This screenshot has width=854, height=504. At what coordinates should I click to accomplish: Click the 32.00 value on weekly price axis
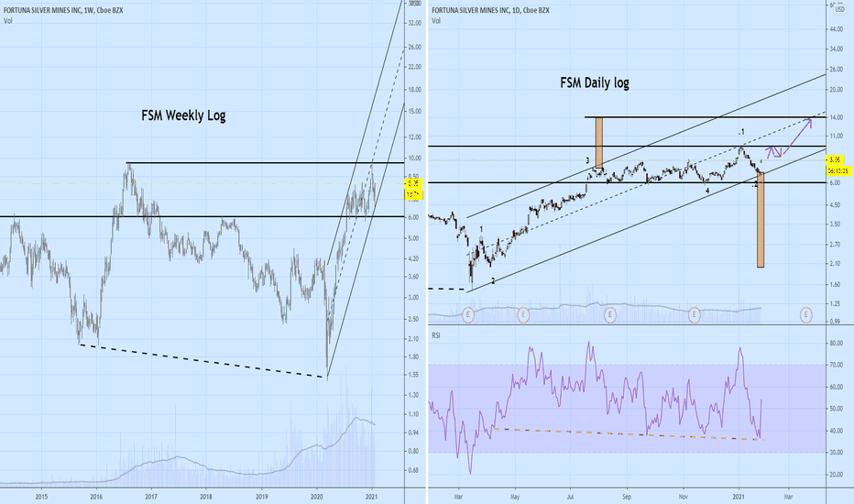(x=414, y=23)
